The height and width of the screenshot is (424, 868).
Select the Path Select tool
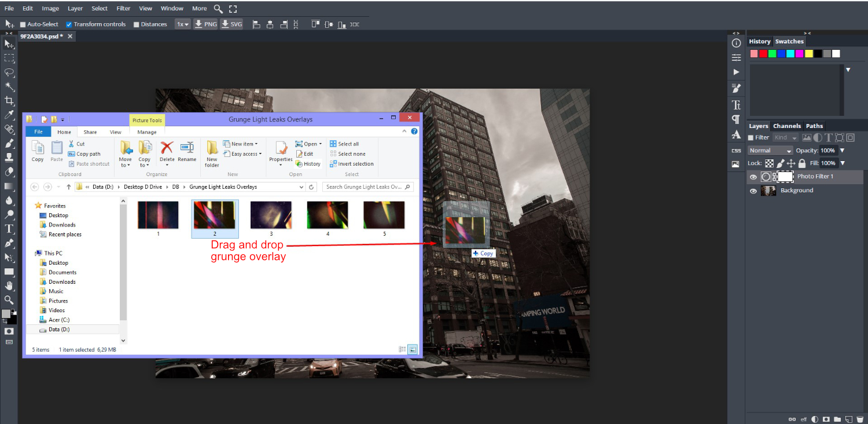coord(9,257)
